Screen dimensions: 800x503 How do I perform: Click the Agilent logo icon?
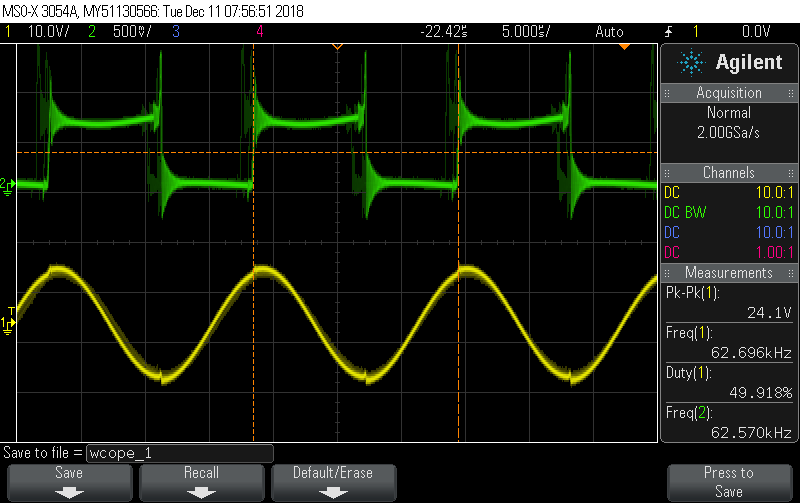point(691,62)
